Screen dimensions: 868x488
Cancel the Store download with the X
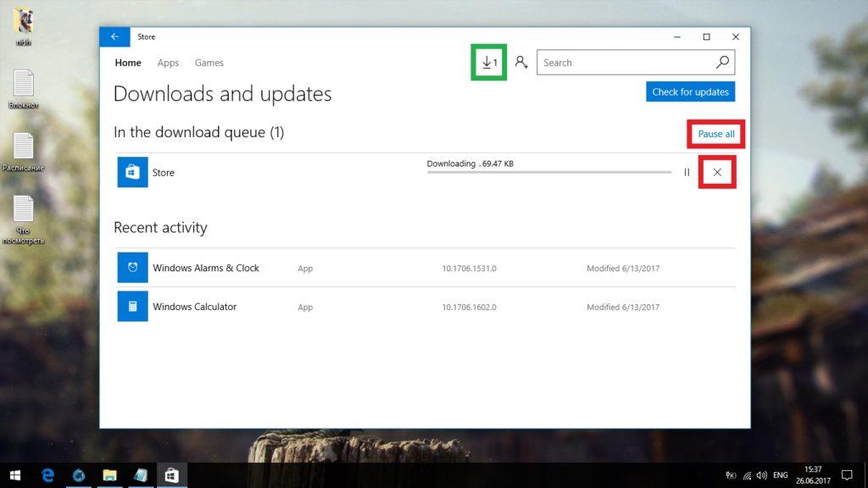[717, 173]
